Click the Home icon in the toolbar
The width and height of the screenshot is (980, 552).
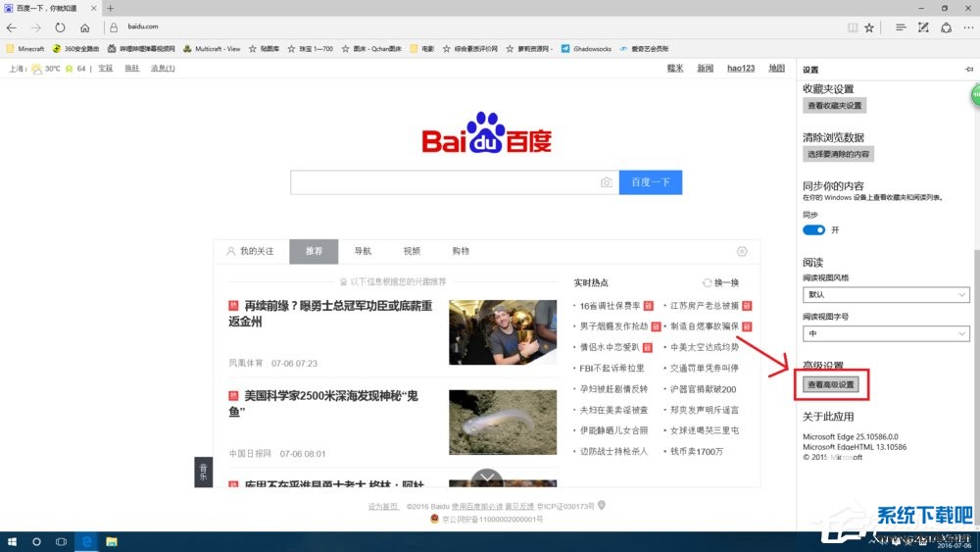coord(85,27)
